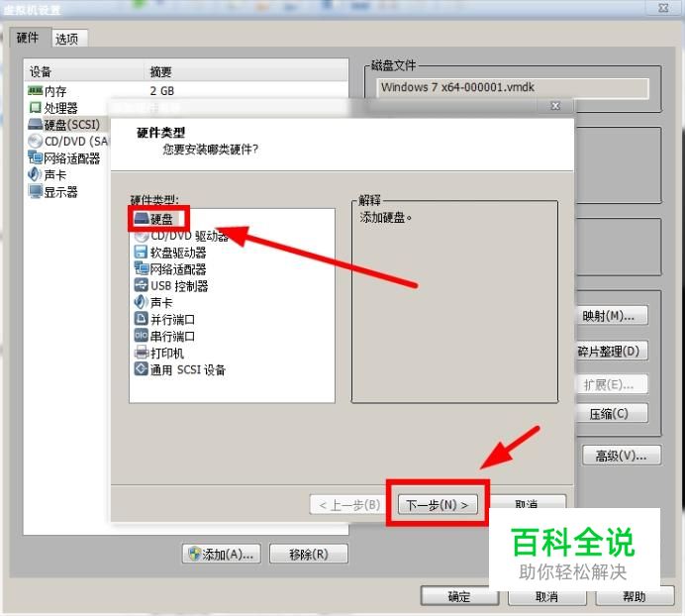The width and height of the screenshot is (685, 616).
Task: Choose the 软盘驱动器 floppy icon
Action: (141, 253)
